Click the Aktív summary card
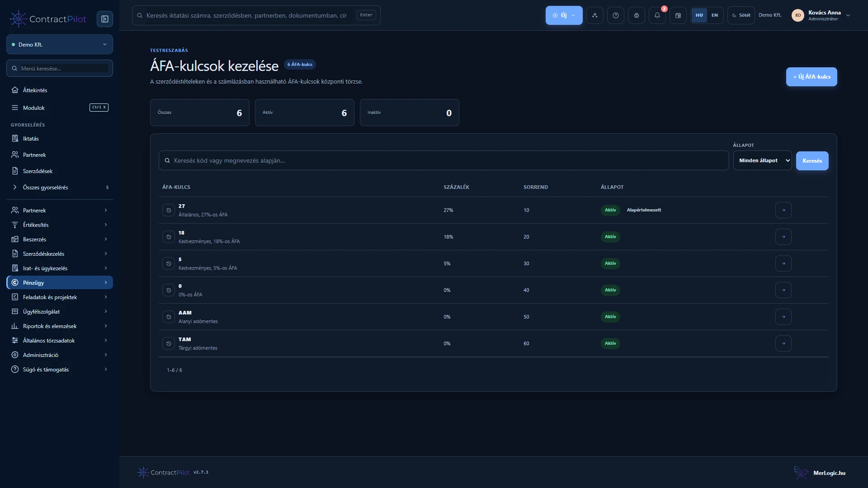The width and height of the screenshot is (868, 488). pyautogui.click(x=305, y=113)
